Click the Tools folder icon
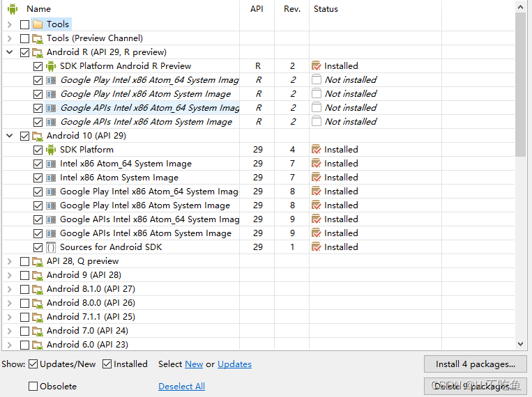Screen dimensions: 532x397 coord(38,24)
